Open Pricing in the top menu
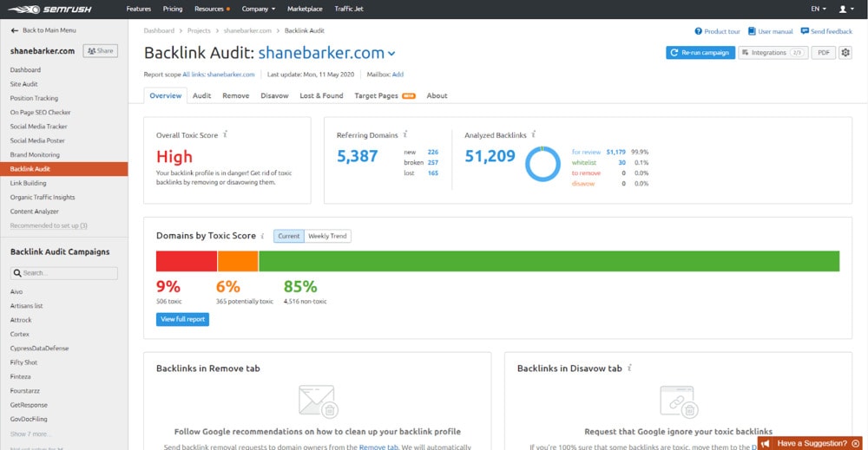This screenshot has height=450, width=868. pos(173,9)
